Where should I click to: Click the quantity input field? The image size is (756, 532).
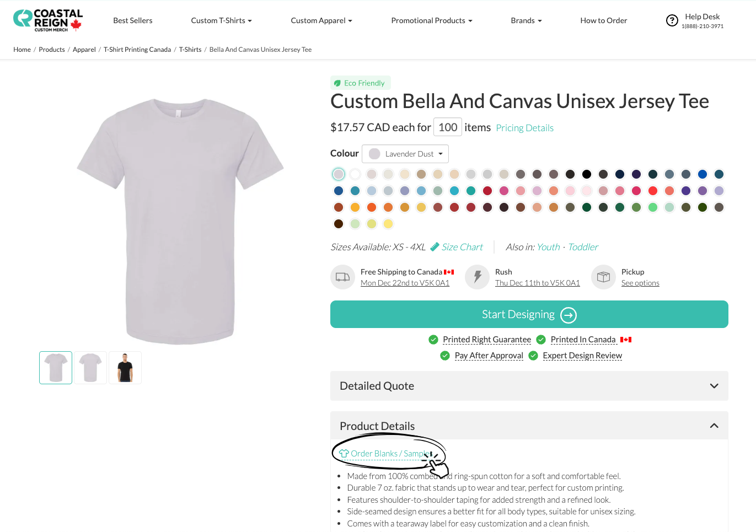pos(447,127)
